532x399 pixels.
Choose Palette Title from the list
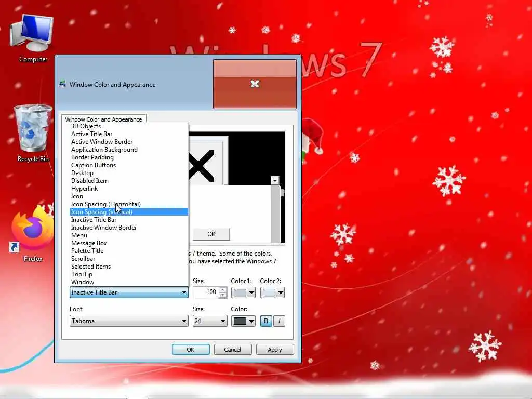click(129, 251)
